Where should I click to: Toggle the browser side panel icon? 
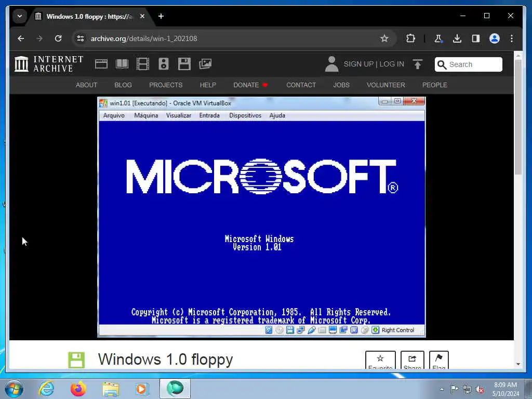(476, 38)
